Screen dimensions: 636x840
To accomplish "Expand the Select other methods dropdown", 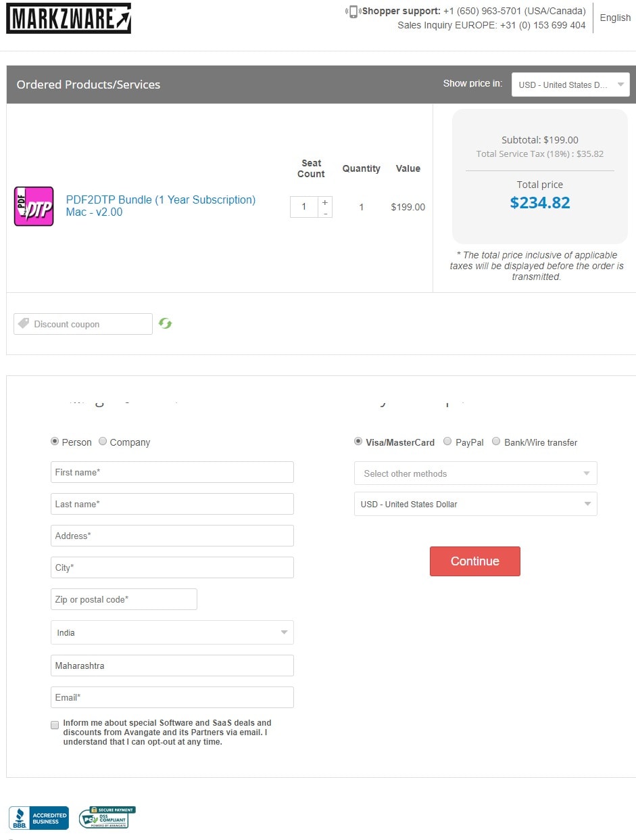I will click(476, 473).
